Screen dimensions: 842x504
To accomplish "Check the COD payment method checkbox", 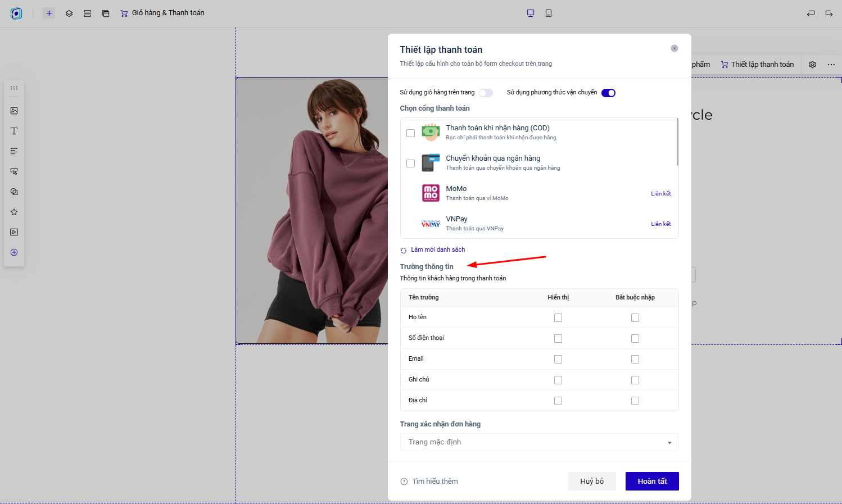I will point(410,133).
